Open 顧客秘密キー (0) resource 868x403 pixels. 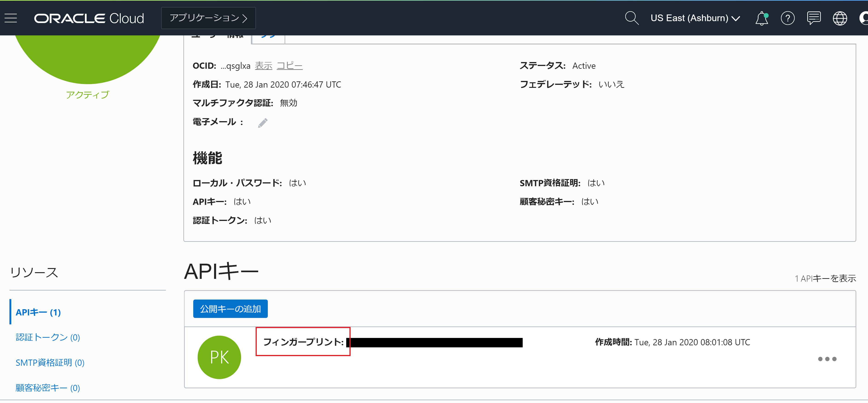(48, 388)
